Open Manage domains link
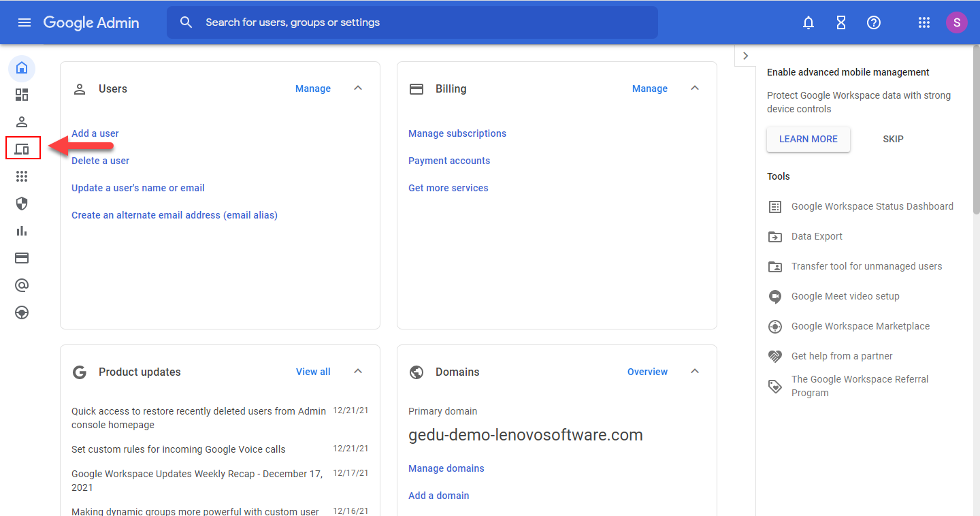Image resolution: width=980 pixels, height=516 pixels. point(446,468)
